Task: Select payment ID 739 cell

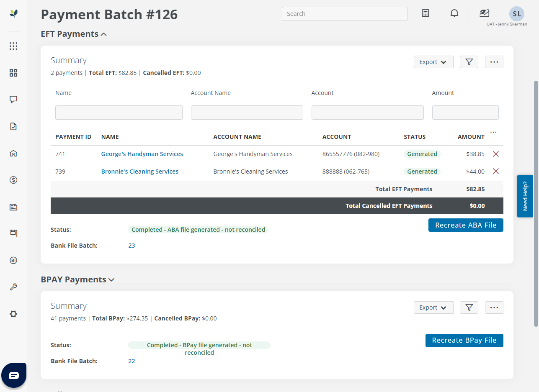Action: [60, 172]
